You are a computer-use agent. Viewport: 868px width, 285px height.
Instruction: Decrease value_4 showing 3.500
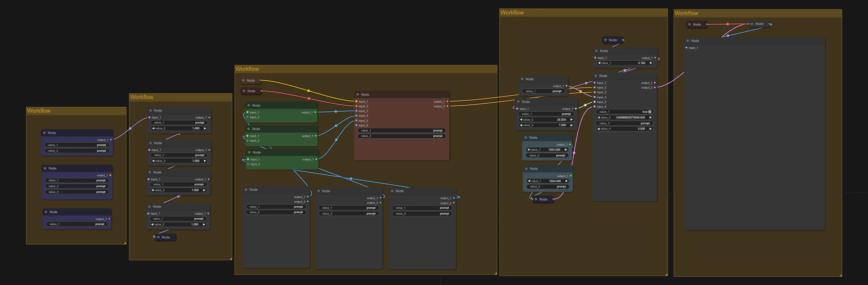599,129
